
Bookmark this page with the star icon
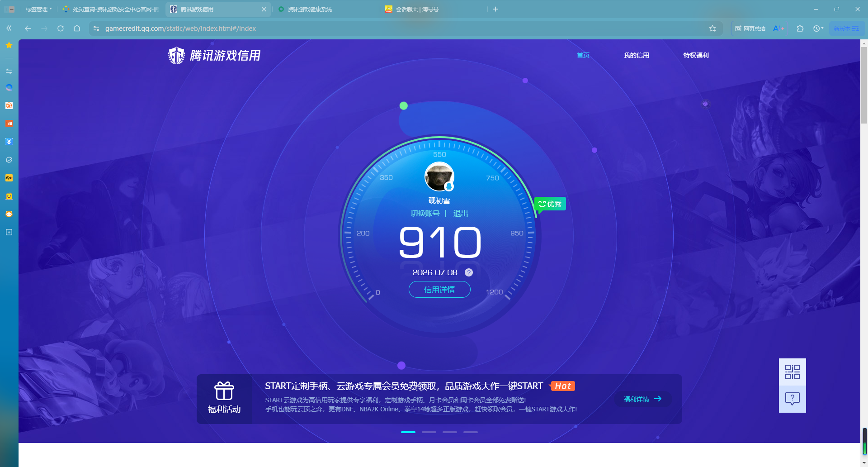click(x=712, y=29)
